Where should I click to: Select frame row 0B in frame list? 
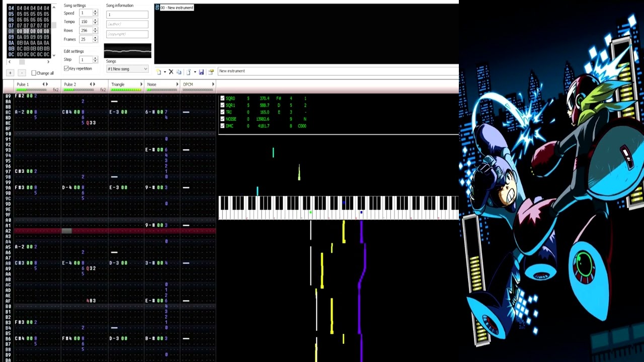tap(29, 49)
